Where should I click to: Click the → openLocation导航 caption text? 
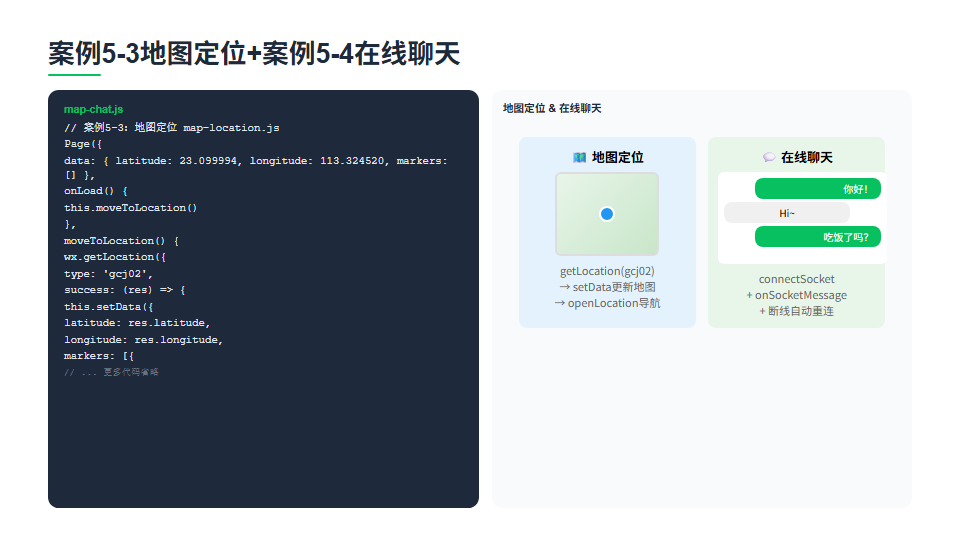pos(607,303)
